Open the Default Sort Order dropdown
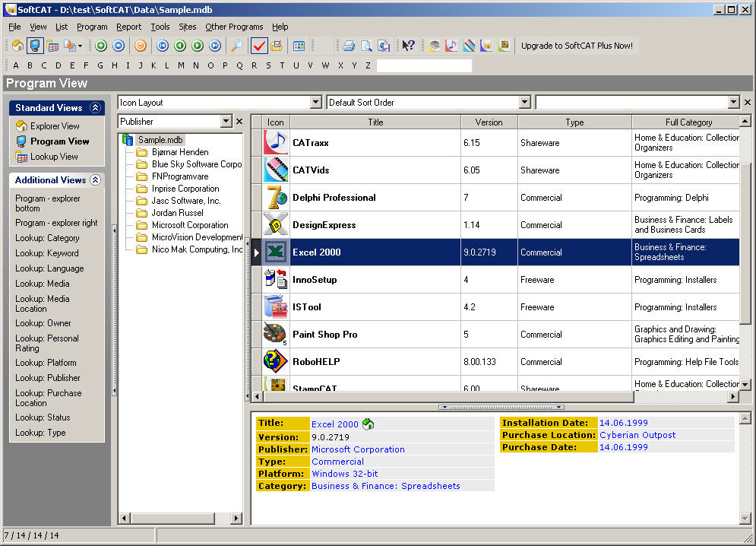The height and width of the screenshot is (546, 756). pyautogui.click(x=525, y=103)
